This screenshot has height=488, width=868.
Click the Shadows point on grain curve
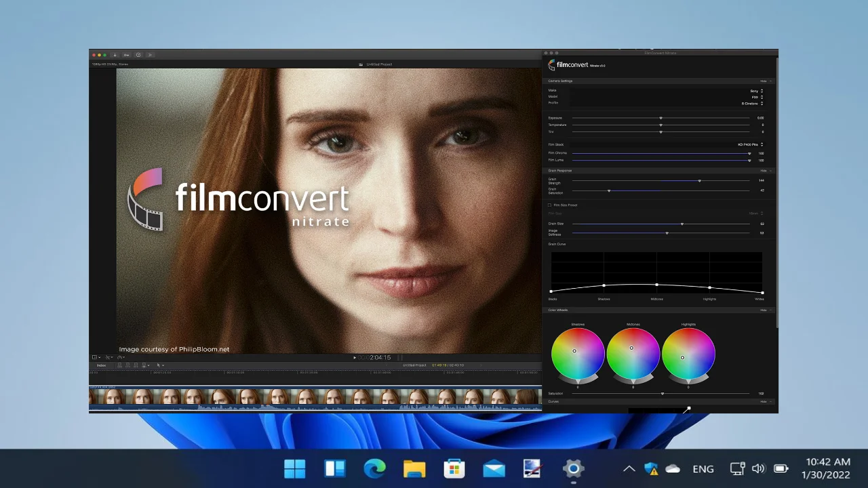pyautogui.click(x=604, y=285)
